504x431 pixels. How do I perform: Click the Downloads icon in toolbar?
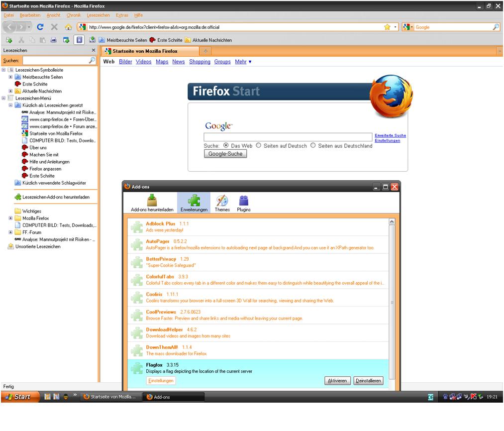[92, 40]
